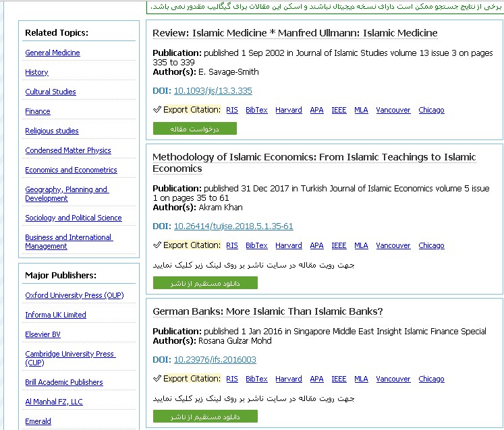
Task: Open German Banks: More Islamic article title
Action: 267,311
